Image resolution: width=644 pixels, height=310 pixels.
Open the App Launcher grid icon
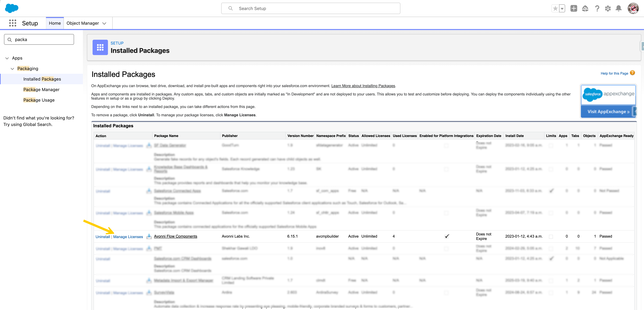pyautogui.click(x=13, y=23)
